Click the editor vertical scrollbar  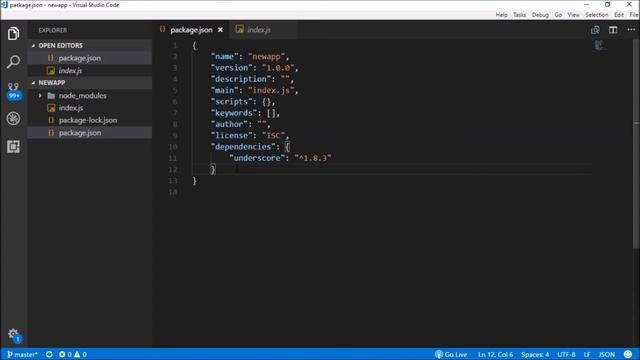pyautogui.click(x=636, y=143)
